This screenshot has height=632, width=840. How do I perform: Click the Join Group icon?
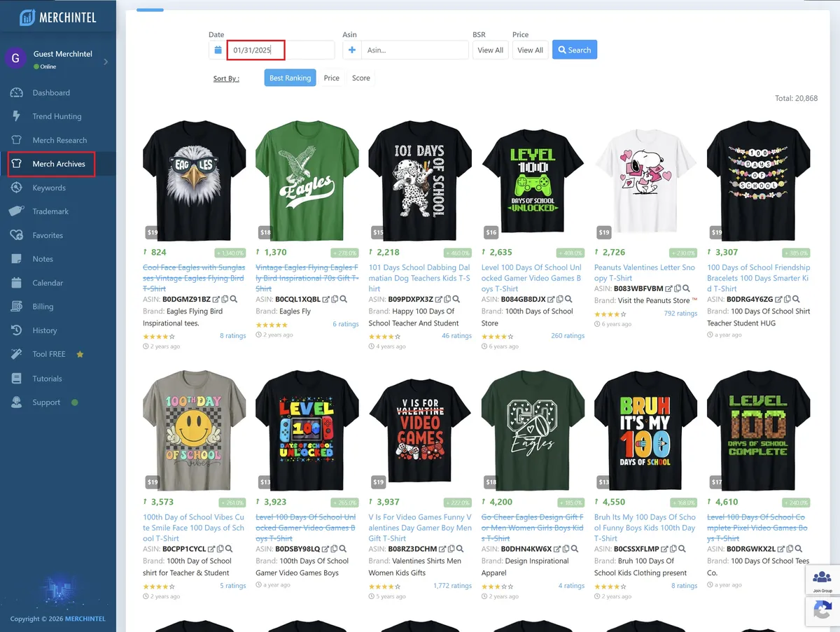pos(822,579)
